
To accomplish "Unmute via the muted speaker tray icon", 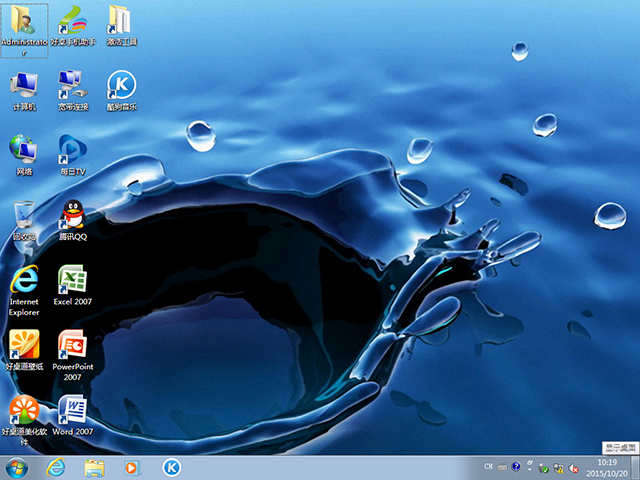I will tap(573, 468).
